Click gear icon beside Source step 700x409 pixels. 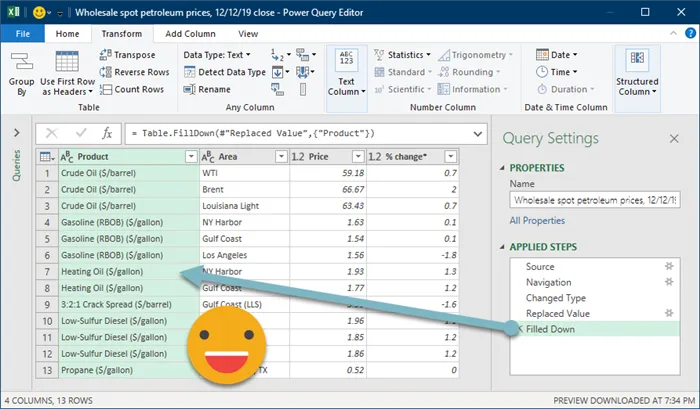tap(667, 267)
